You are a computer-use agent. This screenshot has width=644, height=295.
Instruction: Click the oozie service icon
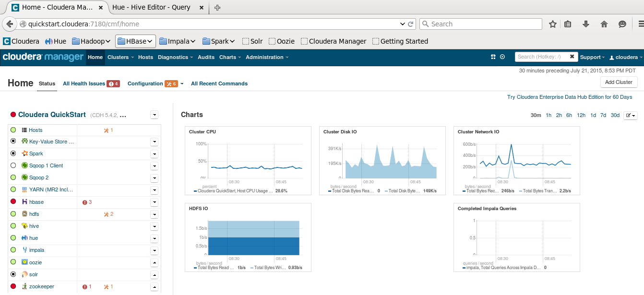(24, 262)
